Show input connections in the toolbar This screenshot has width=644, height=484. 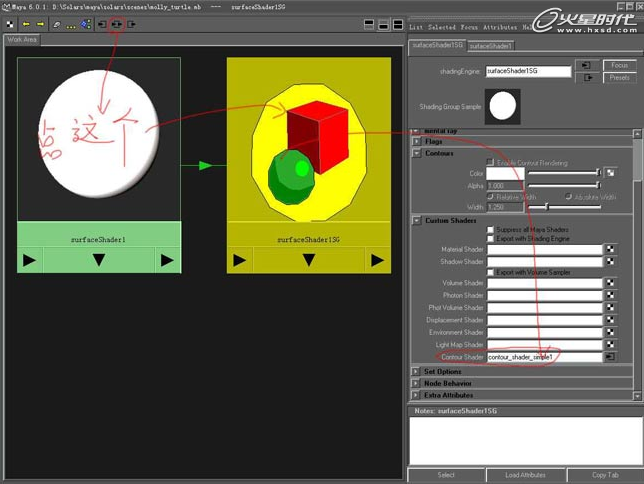click(102, 25)
